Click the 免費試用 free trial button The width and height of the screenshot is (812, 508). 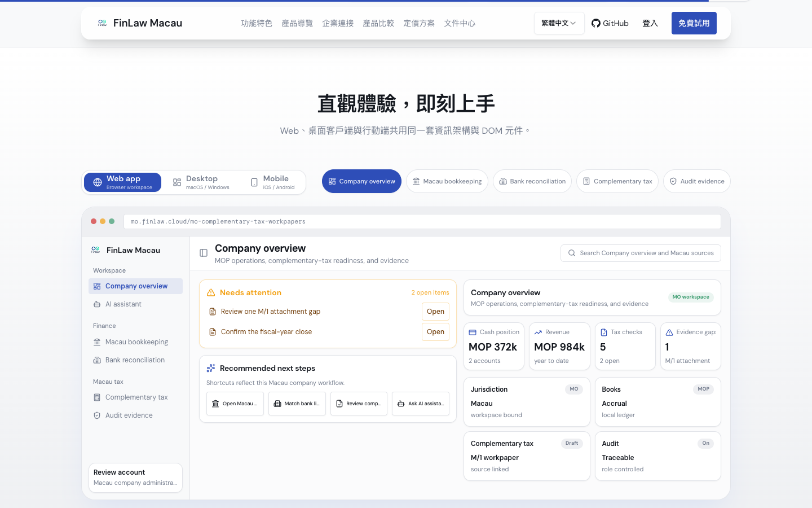coord(694,23)
